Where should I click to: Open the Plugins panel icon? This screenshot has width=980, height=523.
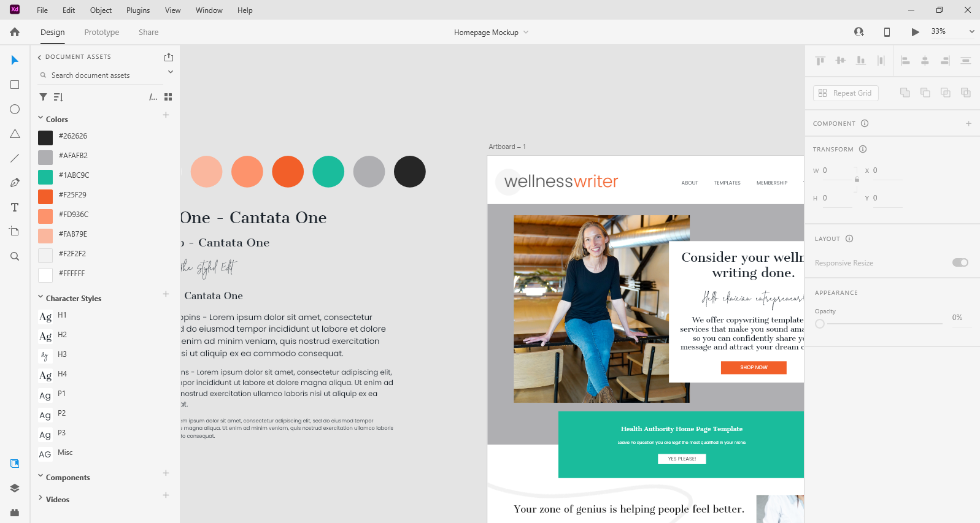15,513
